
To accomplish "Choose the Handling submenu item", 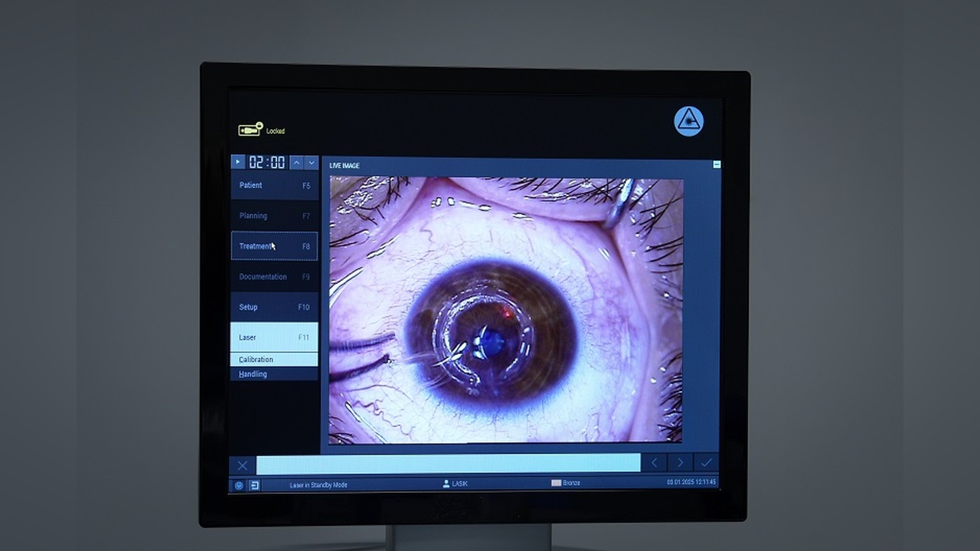I will [274, 374].
